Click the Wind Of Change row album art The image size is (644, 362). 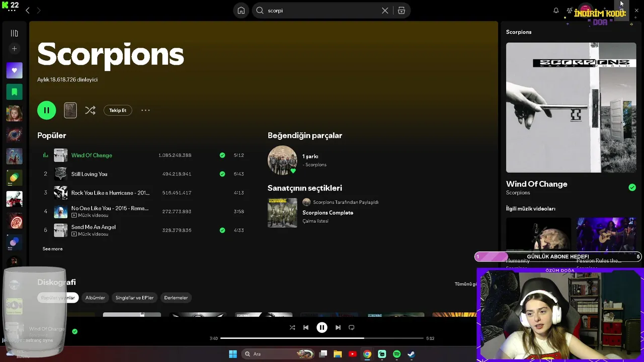click(x=61, y=155)
